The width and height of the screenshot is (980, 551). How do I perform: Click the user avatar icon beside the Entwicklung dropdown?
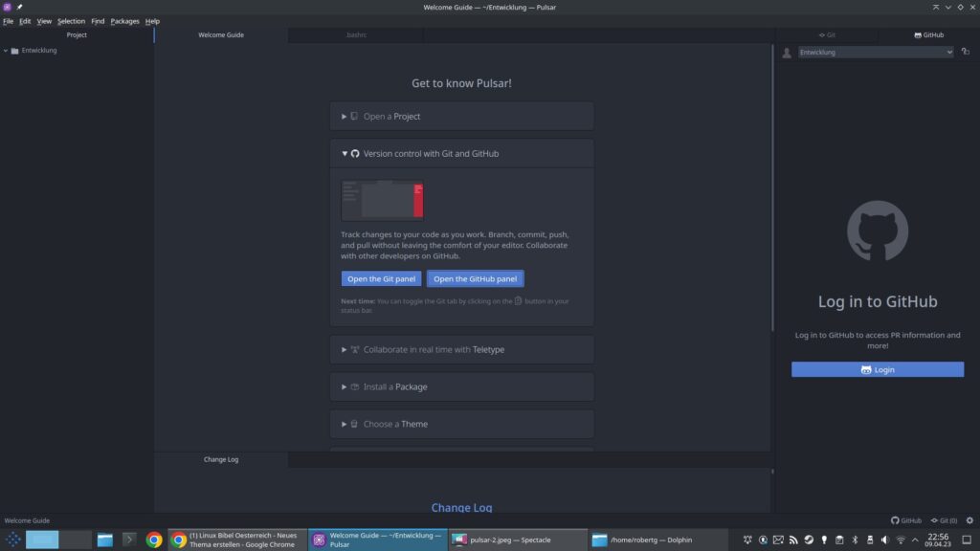pyautogui.click(x=787, y=53)
